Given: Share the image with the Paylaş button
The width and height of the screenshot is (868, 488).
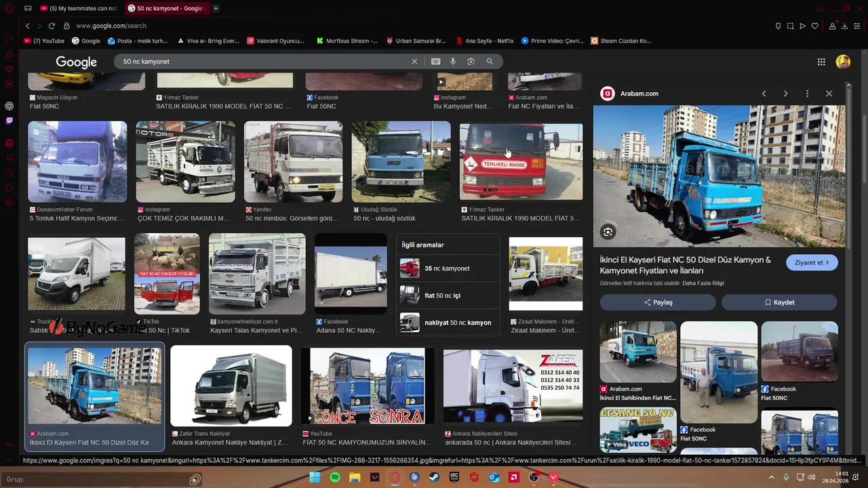Looking at the screenshot, I should tap(658, 302).
